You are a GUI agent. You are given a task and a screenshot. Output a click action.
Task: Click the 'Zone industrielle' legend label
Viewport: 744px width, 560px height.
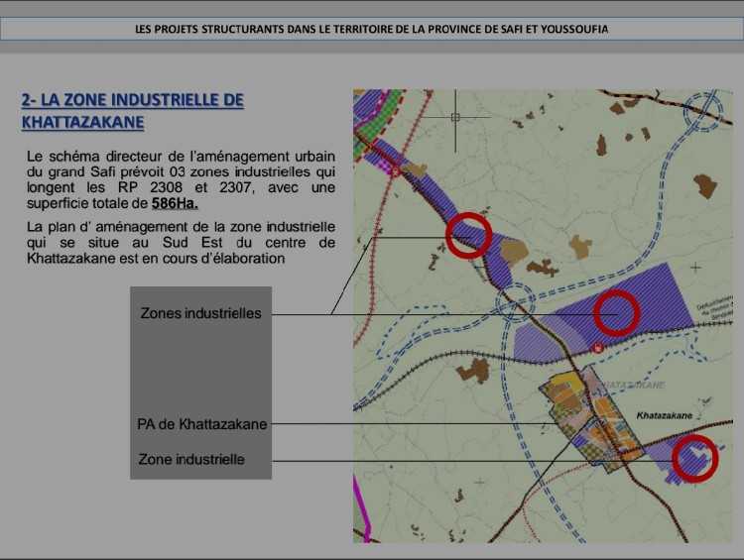[191, 459]
